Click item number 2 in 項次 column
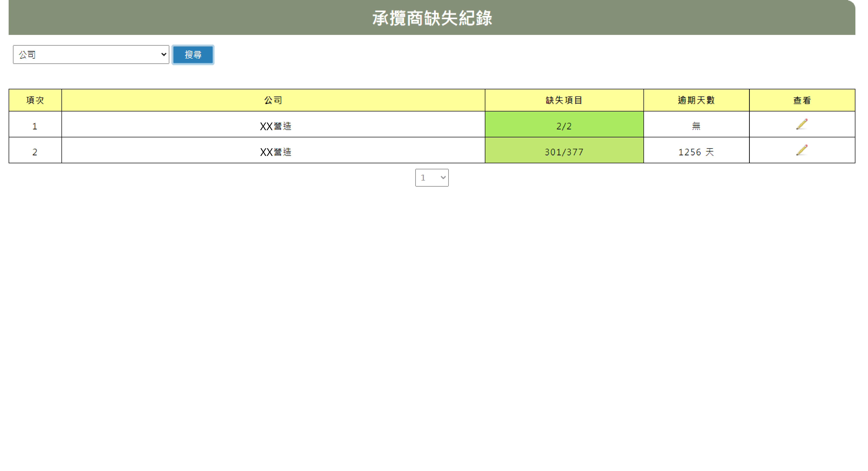This screenshot has height=471, width=868. (x=35, y=150)
